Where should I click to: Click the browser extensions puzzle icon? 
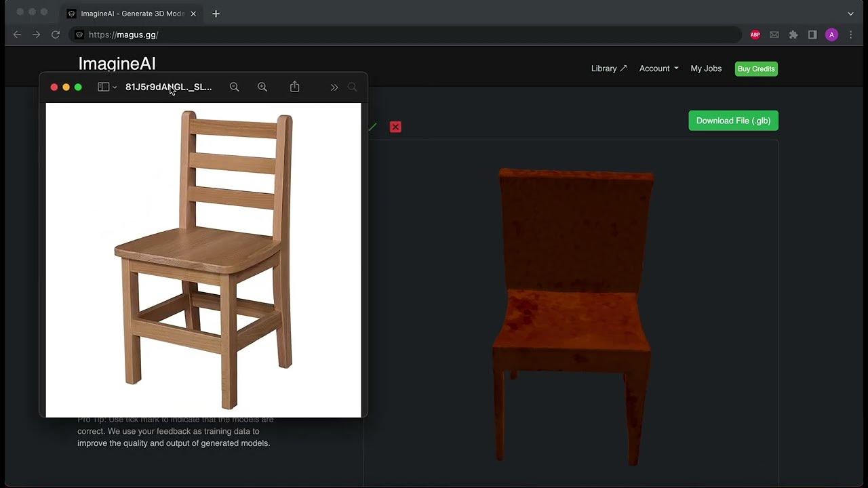pyautogui.click(x=793, y=35)
